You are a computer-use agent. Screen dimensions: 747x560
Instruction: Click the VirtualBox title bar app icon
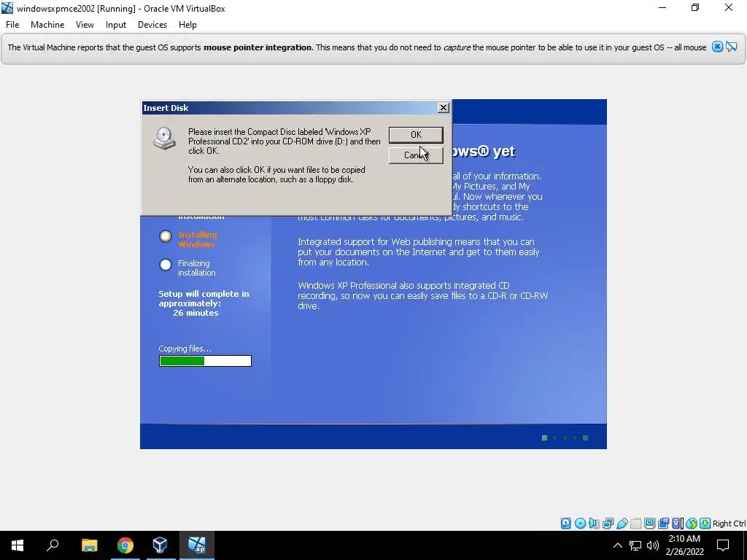pos(7,8)
